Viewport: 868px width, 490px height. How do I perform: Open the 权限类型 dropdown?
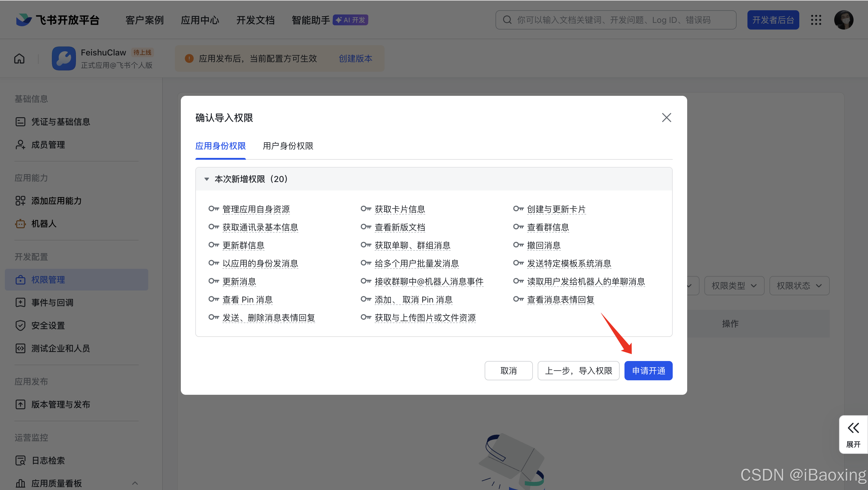point(734,285)
